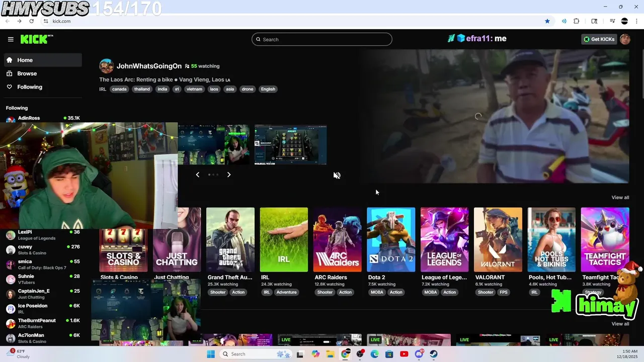
Task: Open the IRL category card
Action: (284, 240)
